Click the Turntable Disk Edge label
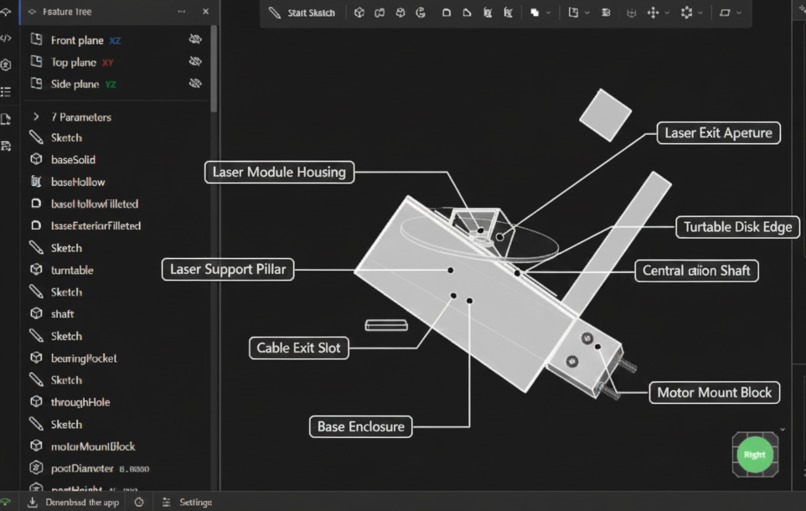 point(738,227)
